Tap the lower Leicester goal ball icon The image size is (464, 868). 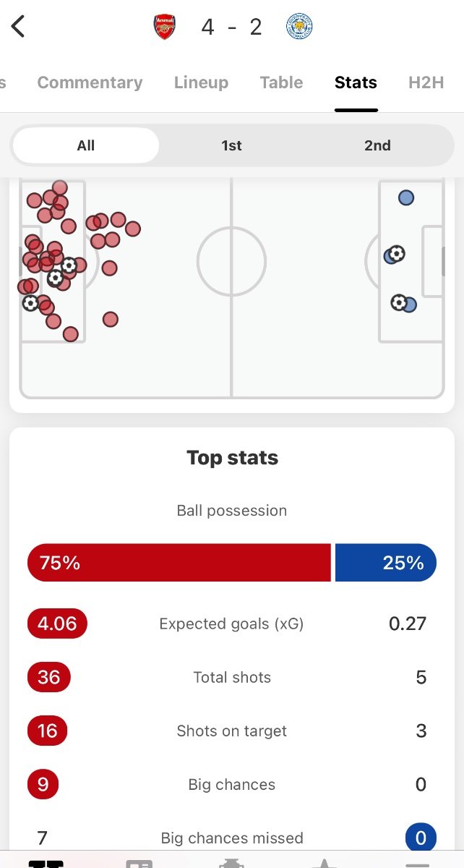coord(399,302)
